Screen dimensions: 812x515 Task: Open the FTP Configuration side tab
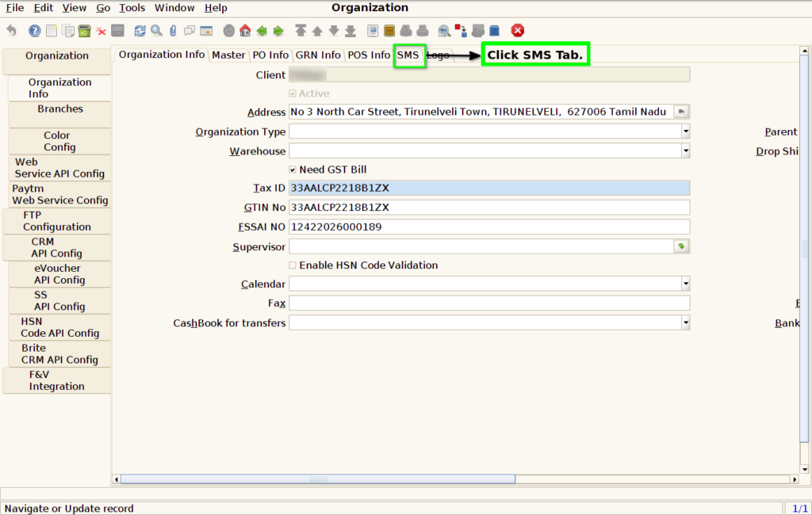coord(57,221)
